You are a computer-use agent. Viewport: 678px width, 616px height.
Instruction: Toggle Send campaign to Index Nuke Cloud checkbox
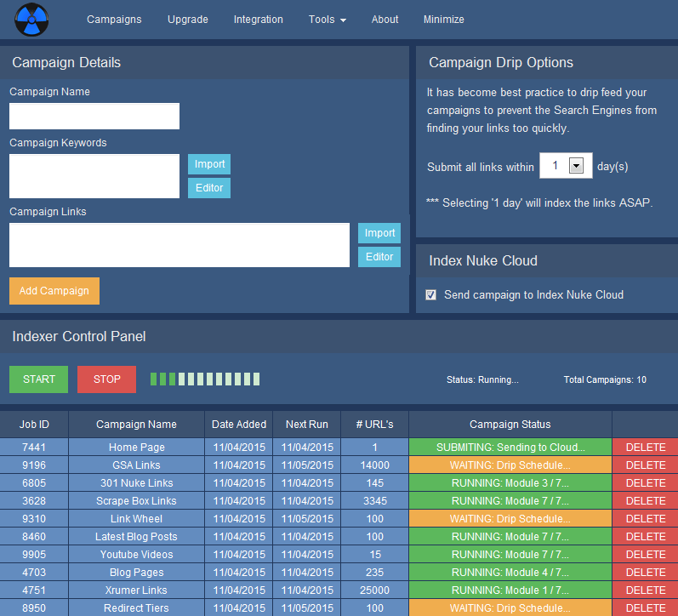[430, 294]
